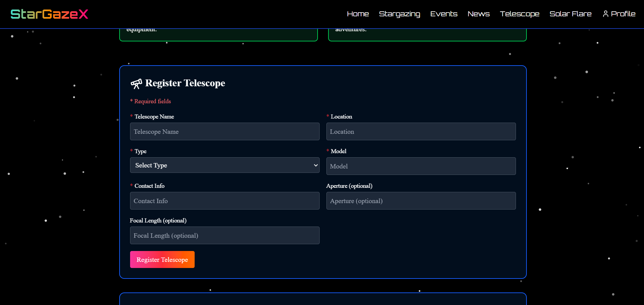Click the Aperture (optional) field

click(x=421, y=201)
